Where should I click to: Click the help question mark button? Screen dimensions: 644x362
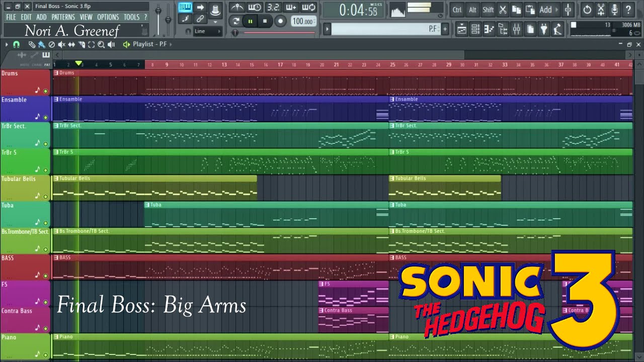[628, 10]
